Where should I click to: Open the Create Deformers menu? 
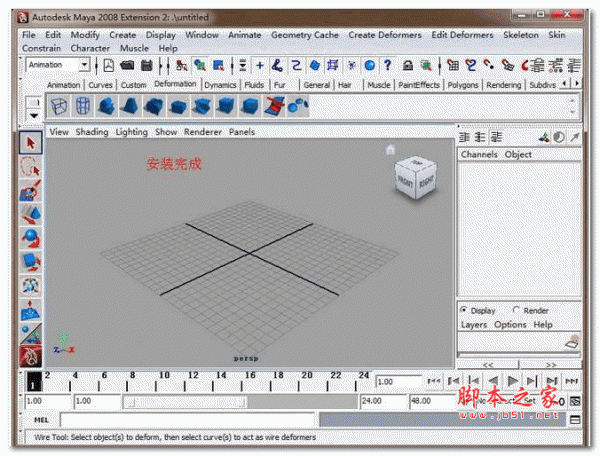click(x=384, y=35)
